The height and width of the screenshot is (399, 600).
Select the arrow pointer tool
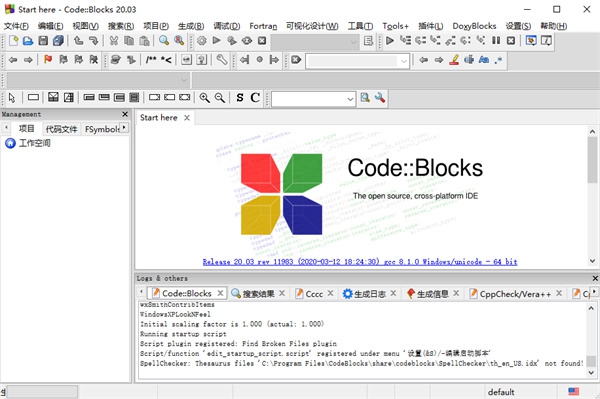12,98
